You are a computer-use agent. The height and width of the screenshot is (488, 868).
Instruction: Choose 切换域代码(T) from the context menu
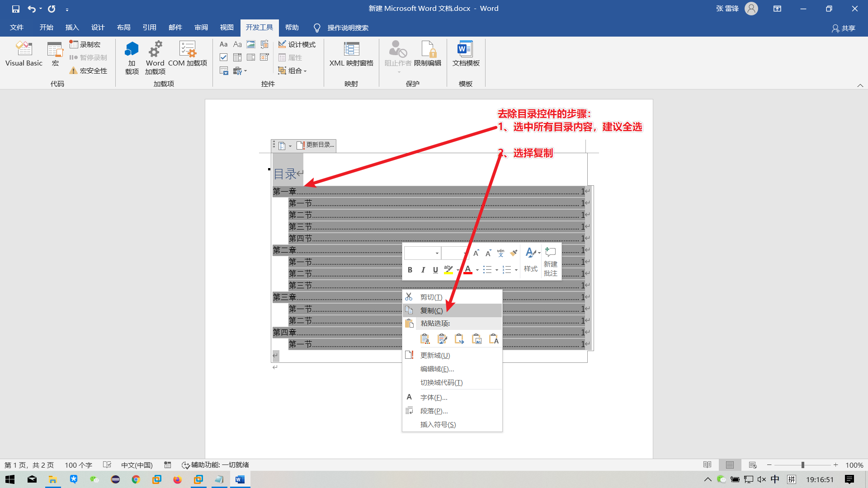tap(452, 382)
